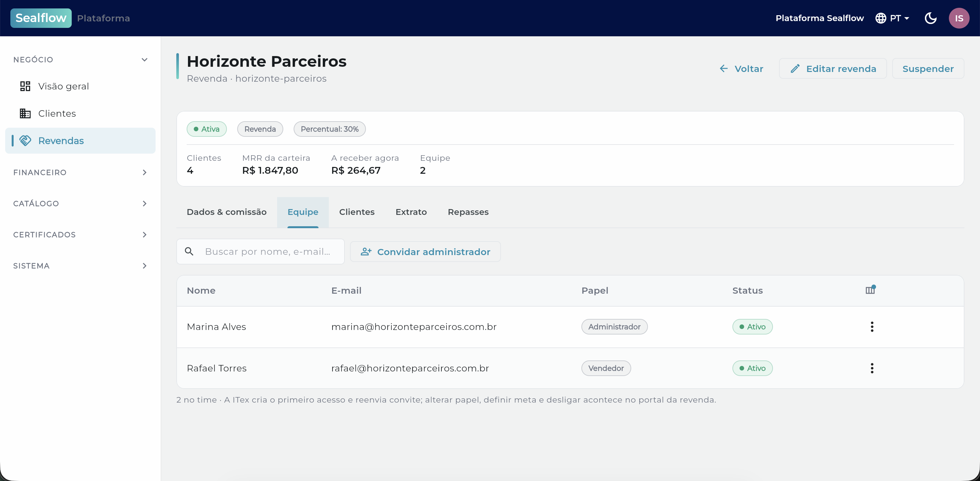The height and width of the screenshot is (481, 980).
Task: Open the IS user avatar menu
Action: [x=959, y=18]
